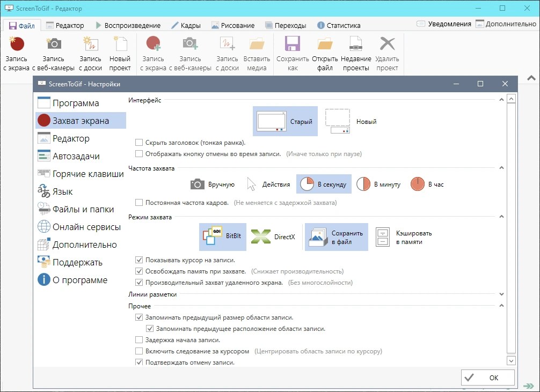Select Сохранить в файл option
This screenshot has width=540, height=392.
click(336, 237)
